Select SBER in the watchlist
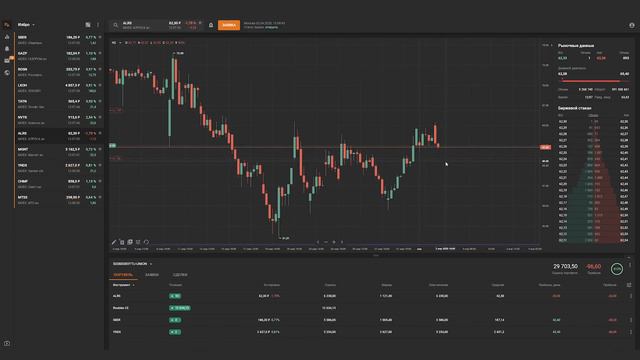The image size is (640, 360). pos(59,40)
